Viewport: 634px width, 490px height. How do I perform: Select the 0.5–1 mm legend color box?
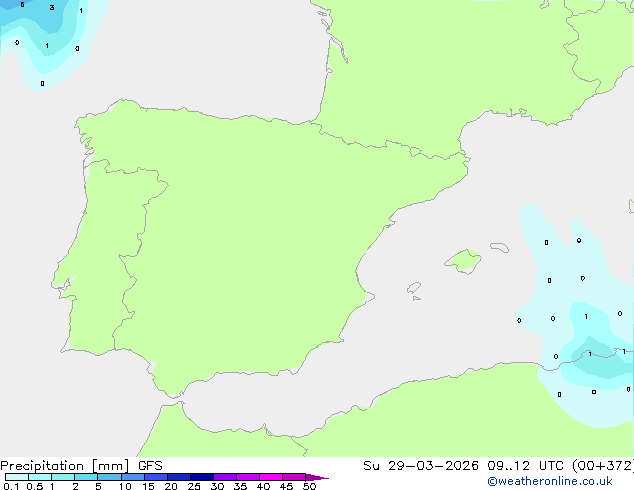tap(40, 477)
